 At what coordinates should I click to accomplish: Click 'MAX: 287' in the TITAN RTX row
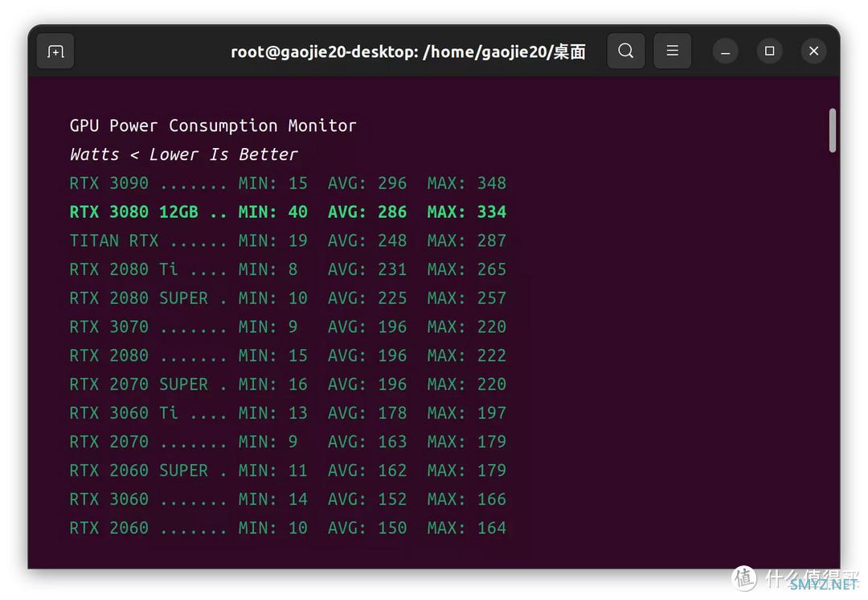(x=467, y=241)
